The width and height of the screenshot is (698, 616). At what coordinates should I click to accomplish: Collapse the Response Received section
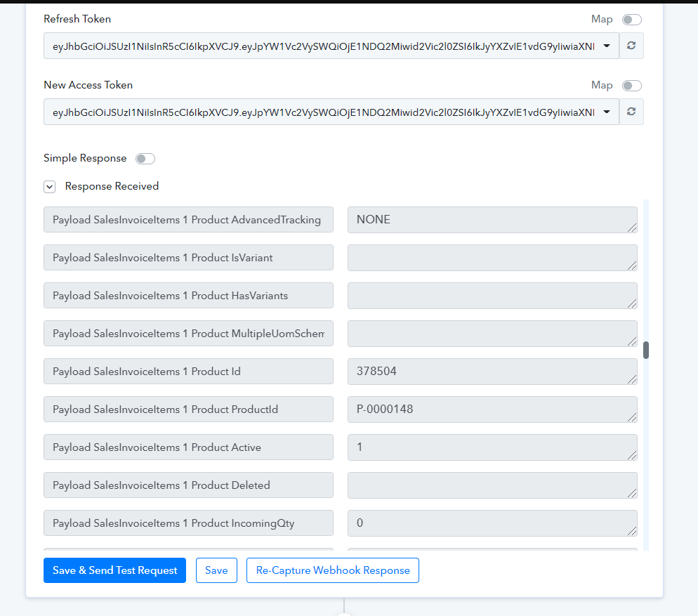[49, 187]
